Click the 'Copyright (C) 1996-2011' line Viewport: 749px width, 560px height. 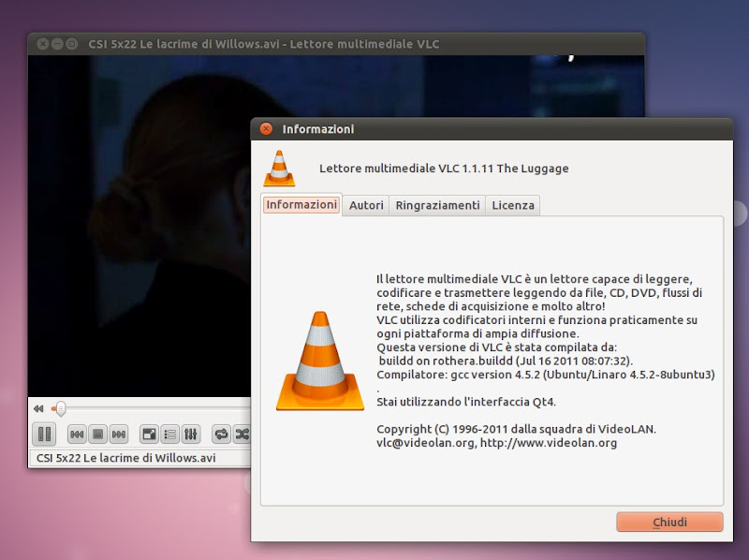[x=517, y=429]
